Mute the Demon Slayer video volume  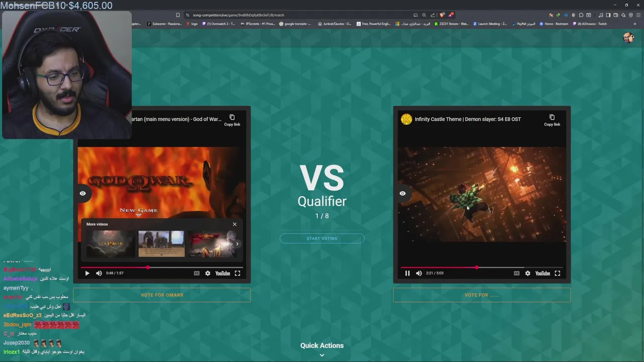(419, 274)
